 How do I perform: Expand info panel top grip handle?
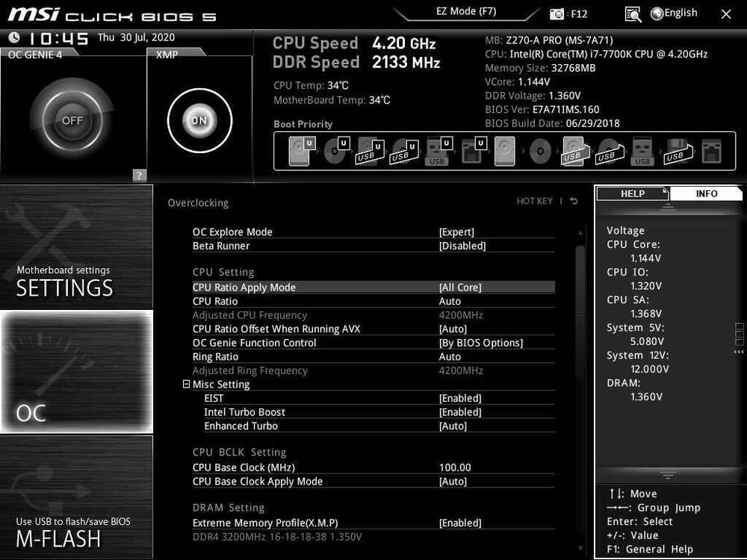tap(667, 207)
